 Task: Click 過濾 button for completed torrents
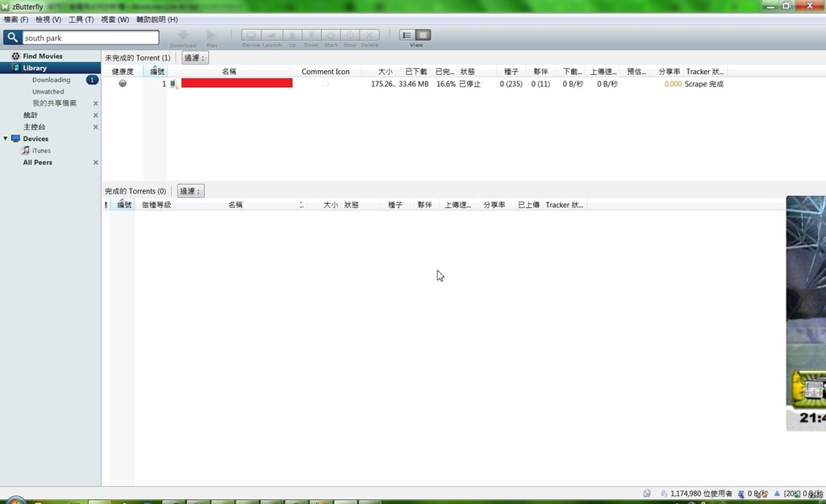point(190,191)
